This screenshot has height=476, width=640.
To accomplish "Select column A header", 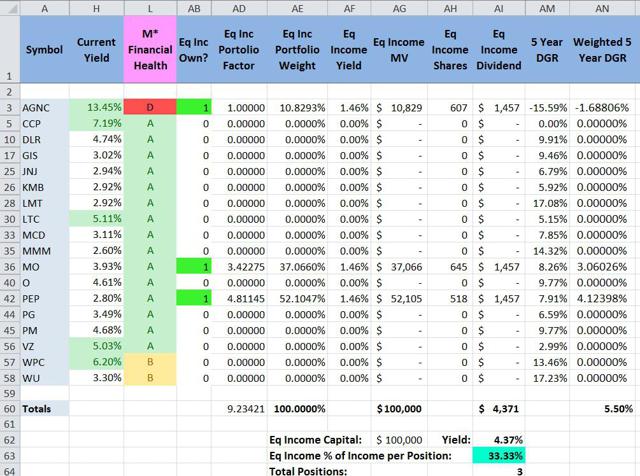I will point(44,8).
